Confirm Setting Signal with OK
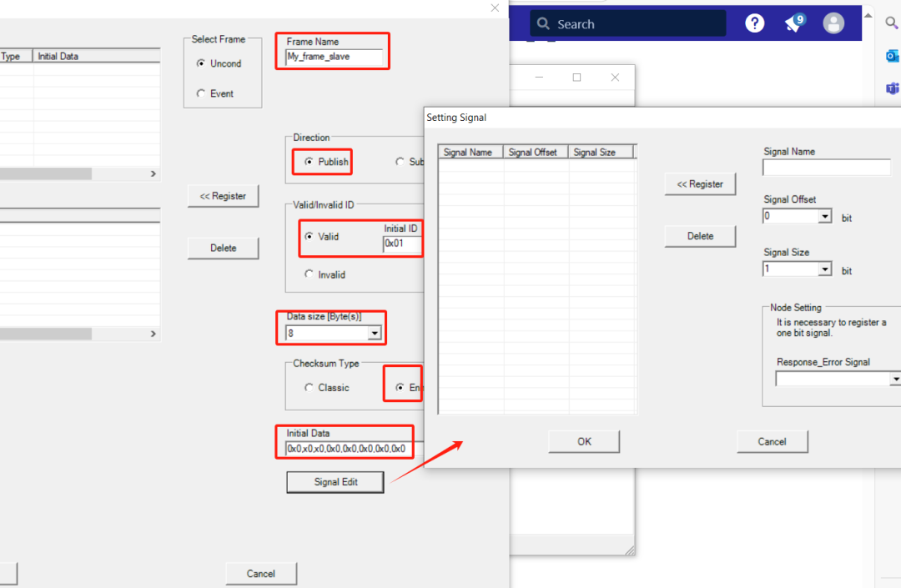This screenshot has height=588, width=901. [584, 441]
